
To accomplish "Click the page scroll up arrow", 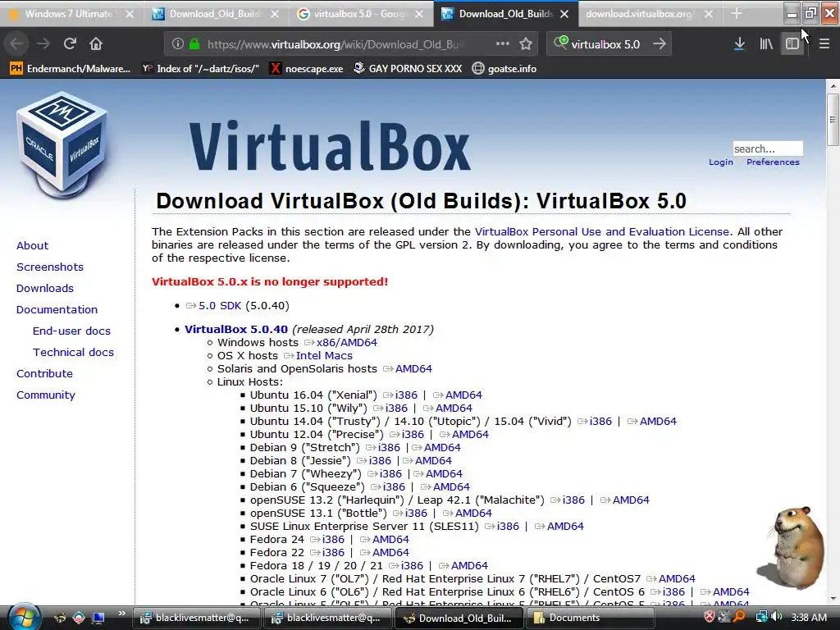I will pos(833,85).
